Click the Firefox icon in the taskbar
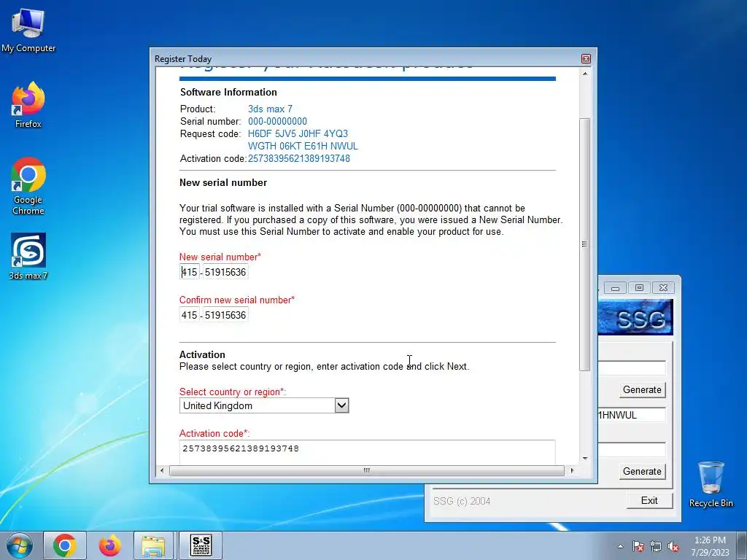The image size is (747, 560). tap(110, 545)
